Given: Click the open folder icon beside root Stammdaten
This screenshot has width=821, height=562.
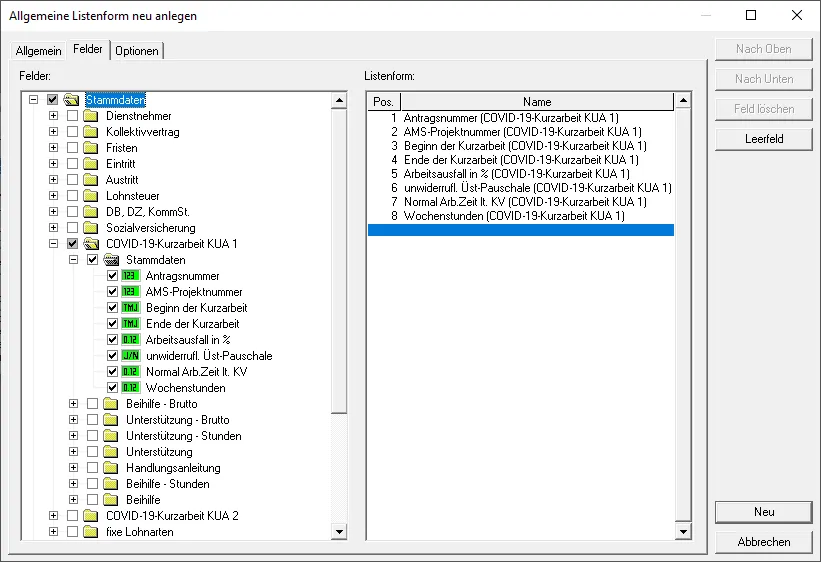Looking at the screenshot, I should [71, 100].
